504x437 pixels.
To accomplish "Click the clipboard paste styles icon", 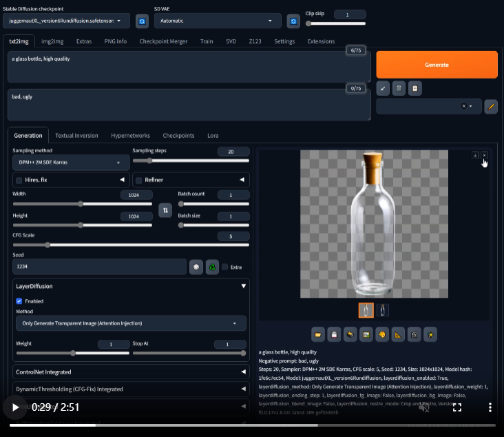I will coord(415,88).
